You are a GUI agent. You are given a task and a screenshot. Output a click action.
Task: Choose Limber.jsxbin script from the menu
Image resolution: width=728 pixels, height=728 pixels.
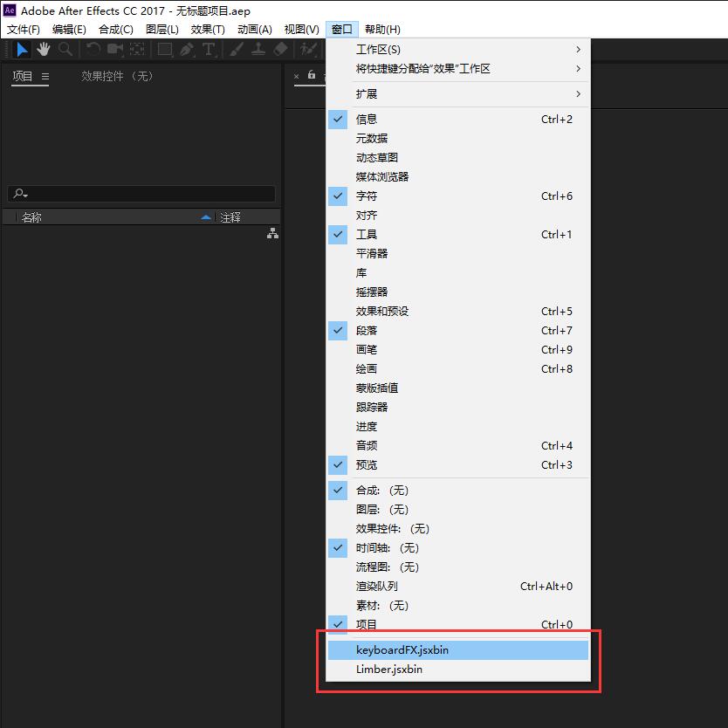pyautogui.click(x=458, y=669)
